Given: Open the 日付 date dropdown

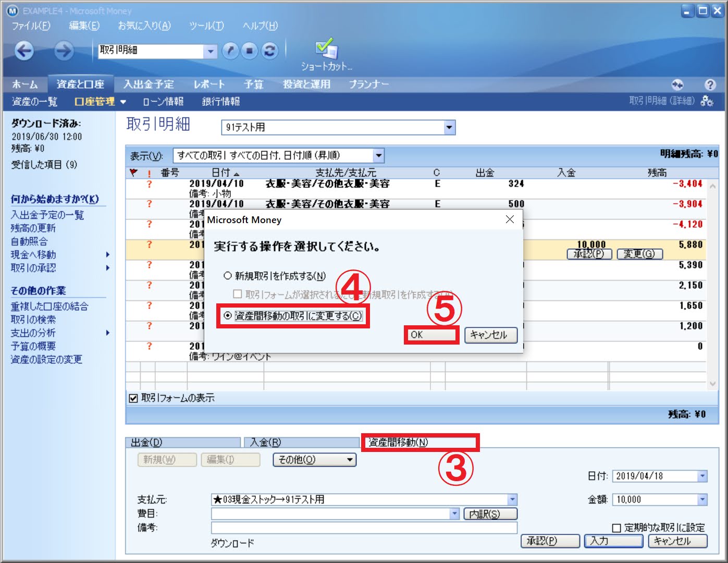Looking at the screenshot, I should tap(702, 475).
